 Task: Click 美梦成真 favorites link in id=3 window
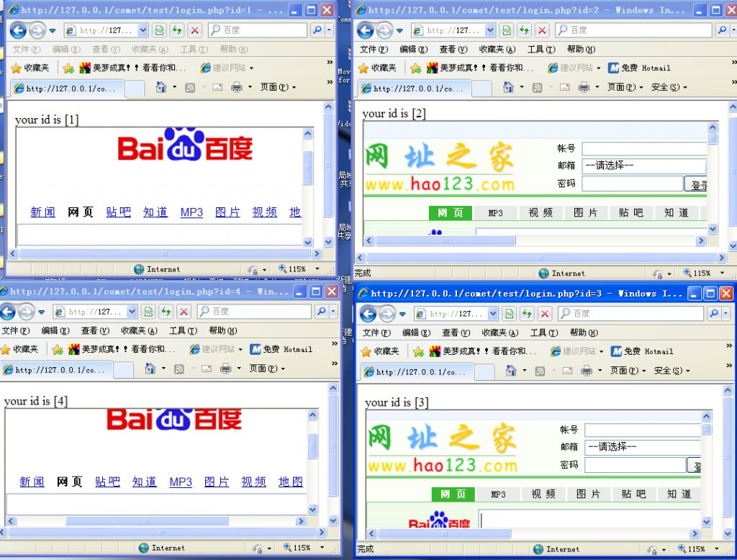tap(483, 351)
